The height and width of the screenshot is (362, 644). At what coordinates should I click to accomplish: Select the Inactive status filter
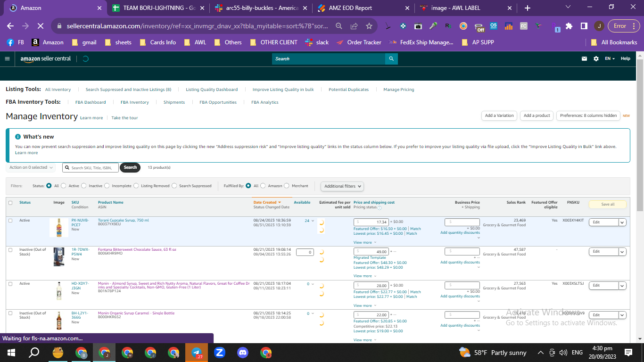(84, 186)
